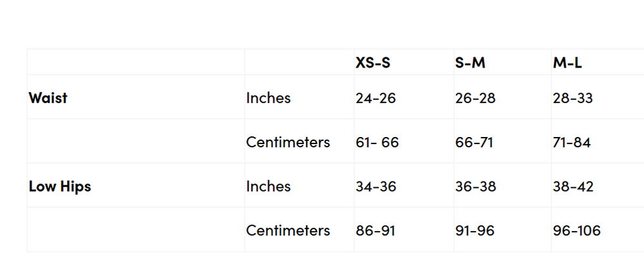Click the Low Hips Centimeters unit label
Image resolution: width=644 pixels, height=258 pixels.
(x=288, y=230)
